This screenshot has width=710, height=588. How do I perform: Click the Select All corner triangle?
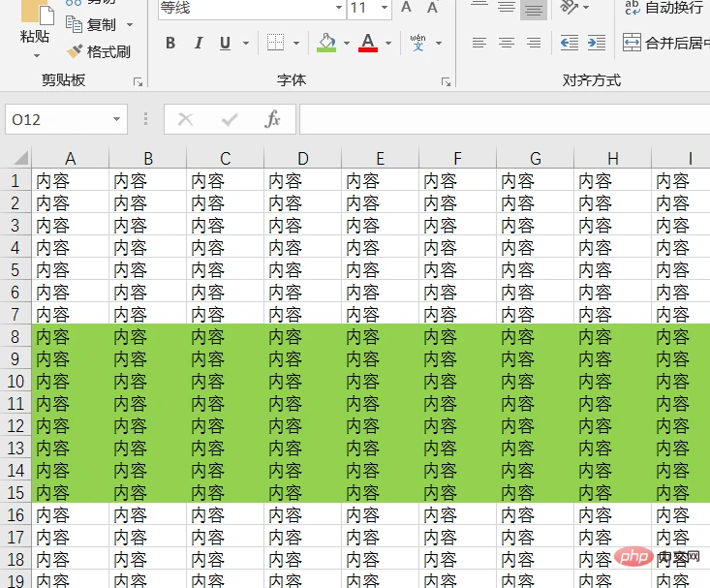[21, 158]
